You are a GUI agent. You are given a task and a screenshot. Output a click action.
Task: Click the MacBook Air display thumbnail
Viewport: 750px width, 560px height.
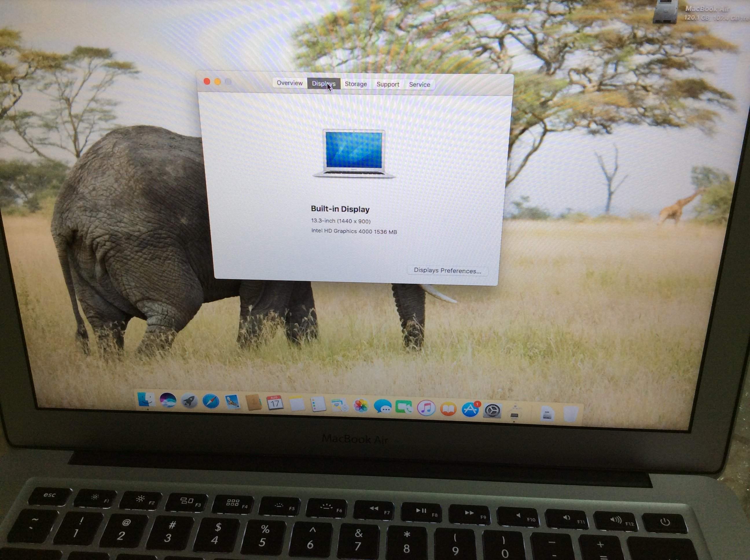[354, 154]
